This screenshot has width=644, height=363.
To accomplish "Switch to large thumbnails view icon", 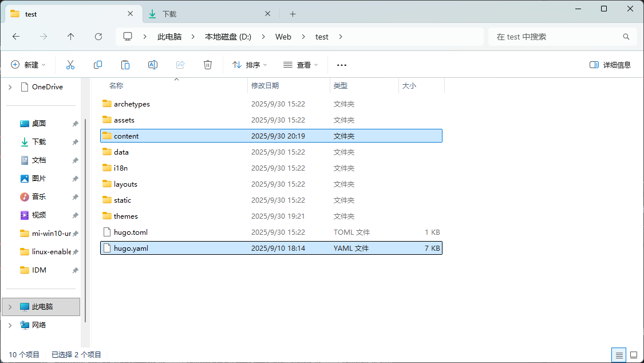I will tap(633, 355).
